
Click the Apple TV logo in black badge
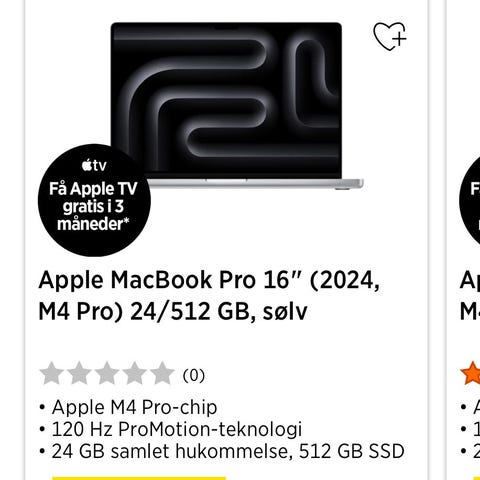click(x=94, y=165)
